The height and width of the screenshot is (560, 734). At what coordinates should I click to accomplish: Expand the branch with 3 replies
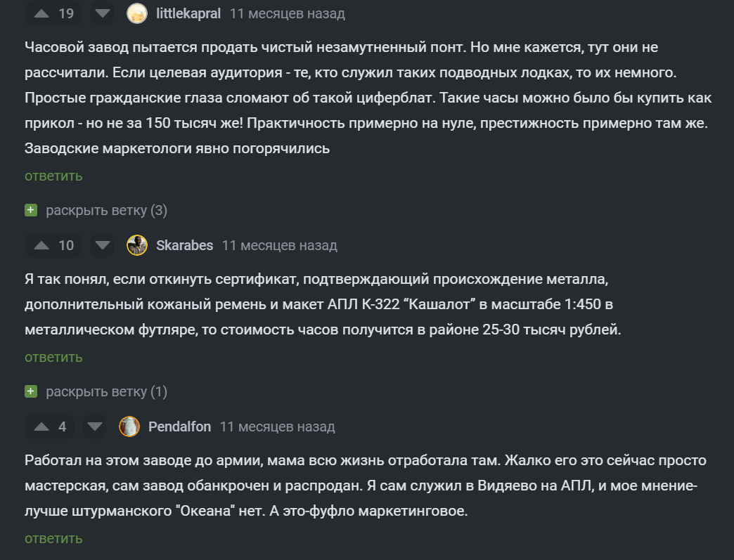coord(106,211)
